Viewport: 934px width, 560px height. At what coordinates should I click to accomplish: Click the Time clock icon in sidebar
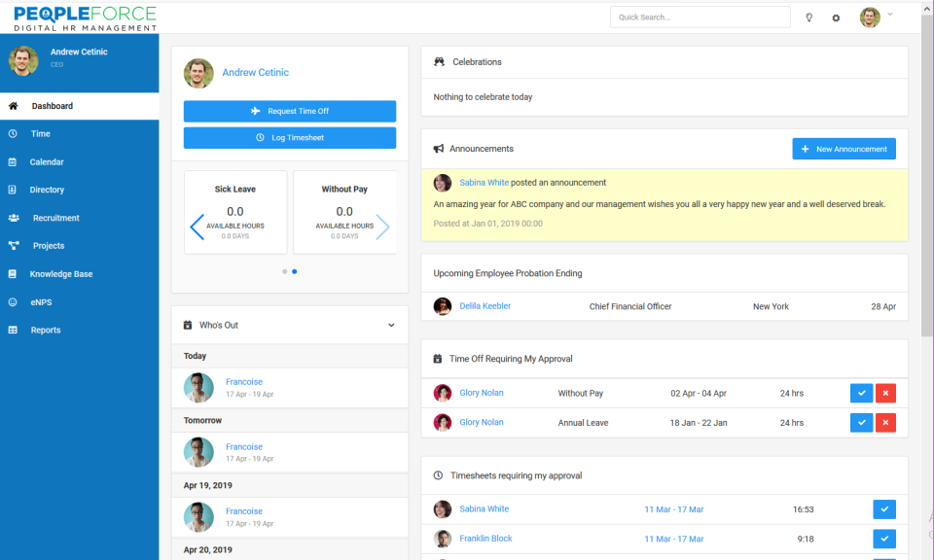coord(13,134)
